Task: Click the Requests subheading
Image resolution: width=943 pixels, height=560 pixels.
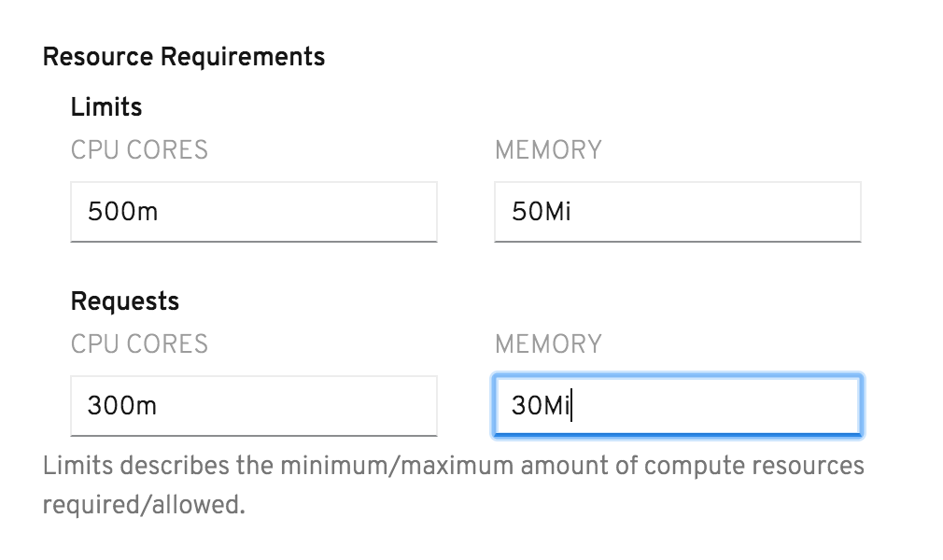Action: tap(125, 301)
